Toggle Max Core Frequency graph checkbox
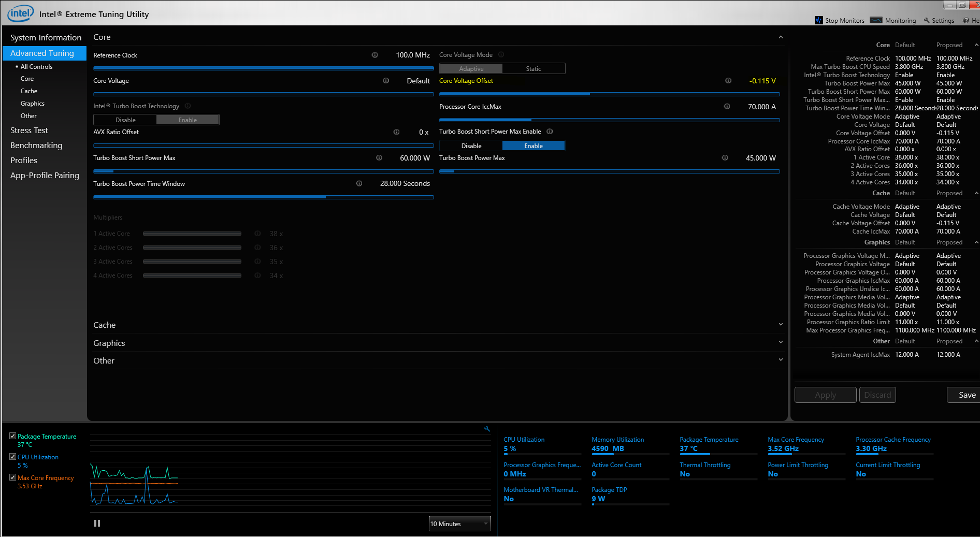 coord(12,477)
